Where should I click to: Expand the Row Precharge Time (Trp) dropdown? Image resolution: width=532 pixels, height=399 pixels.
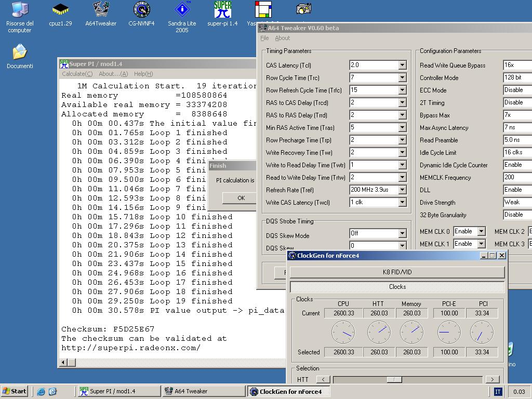coord(403,140)
